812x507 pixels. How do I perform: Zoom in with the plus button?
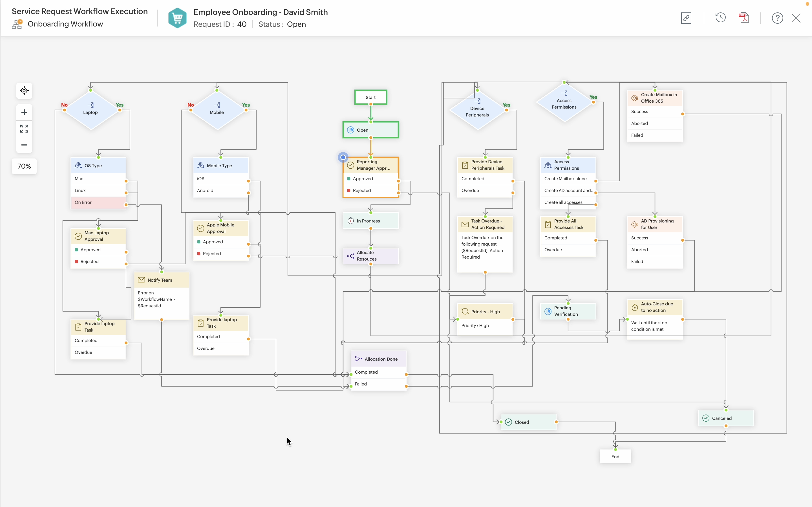click(x=24, y=112)
